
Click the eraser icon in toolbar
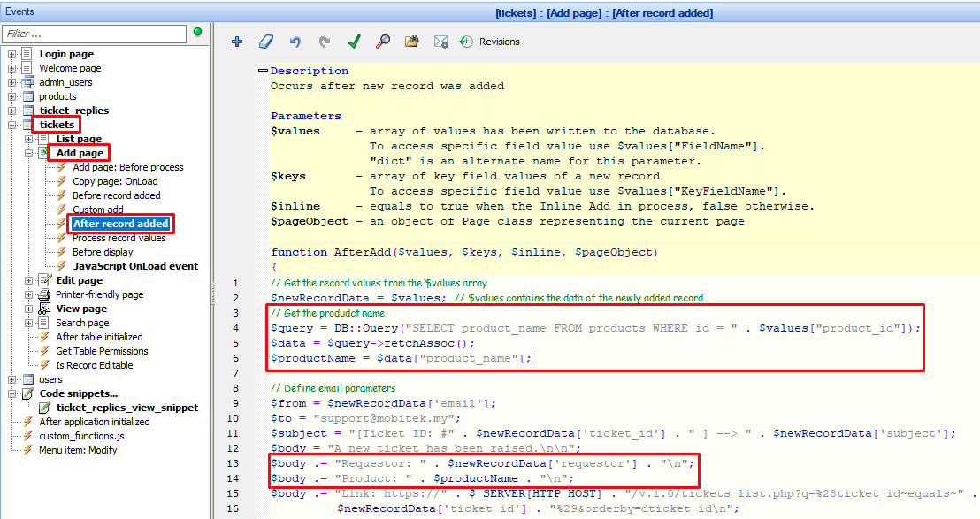(265, 42)
